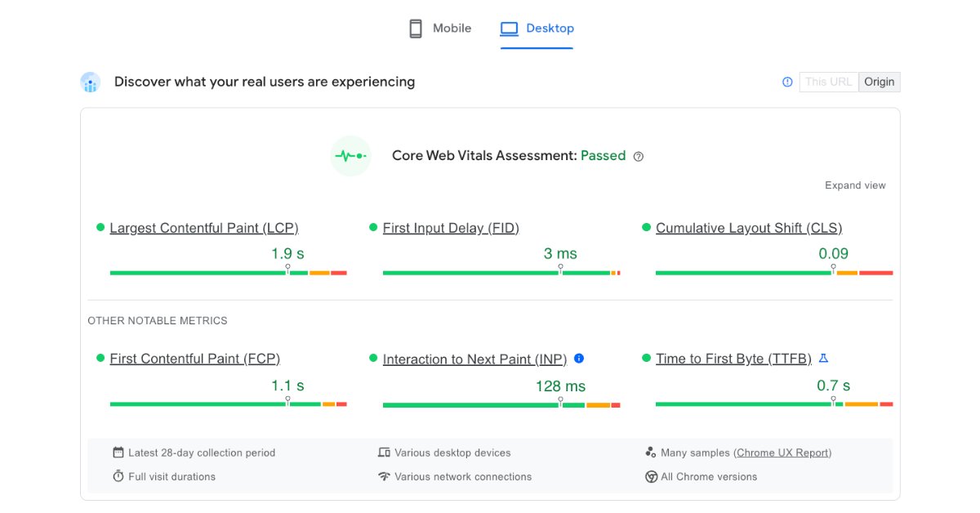
Task: Click the samples icon by Many samples
Action: [x=651, y=453]
